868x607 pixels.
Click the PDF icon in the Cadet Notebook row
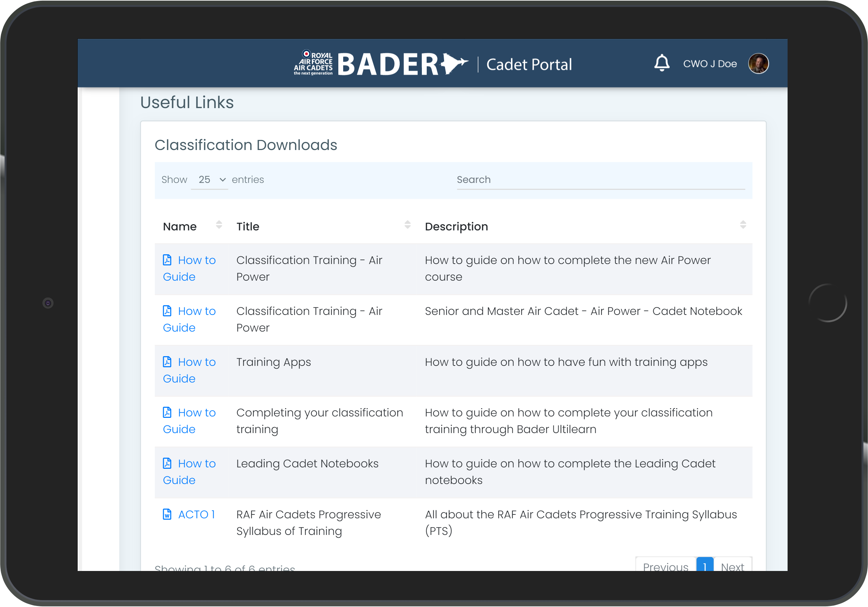click(167, 311)
